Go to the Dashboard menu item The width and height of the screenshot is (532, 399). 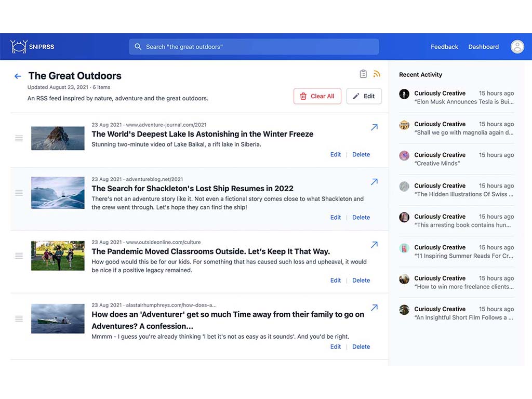(484, 47)
